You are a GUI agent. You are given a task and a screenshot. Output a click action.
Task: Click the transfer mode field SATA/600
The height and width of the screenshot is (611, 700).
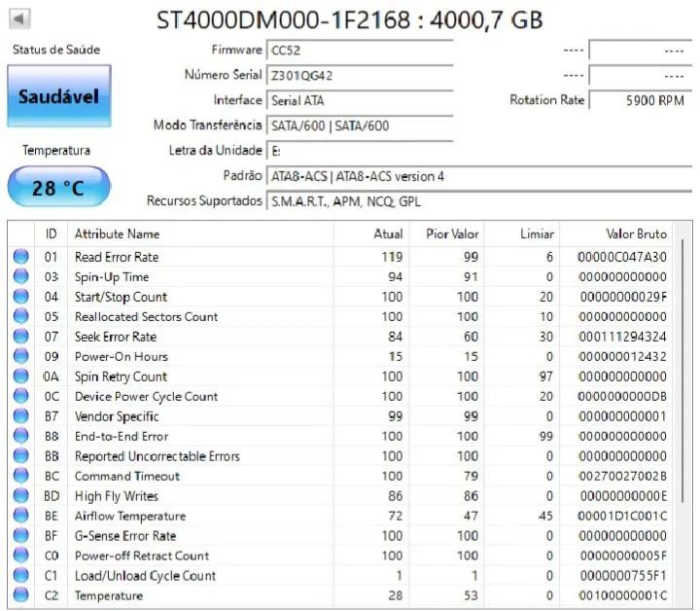point(360,126)
